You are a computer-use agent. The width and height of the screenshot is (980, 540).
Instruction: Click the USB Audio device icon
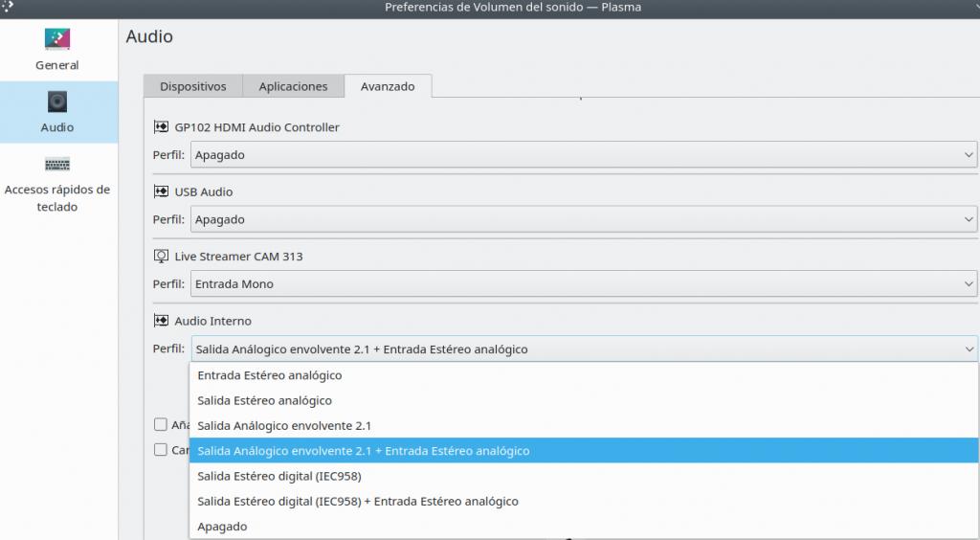tap(161, 191)
